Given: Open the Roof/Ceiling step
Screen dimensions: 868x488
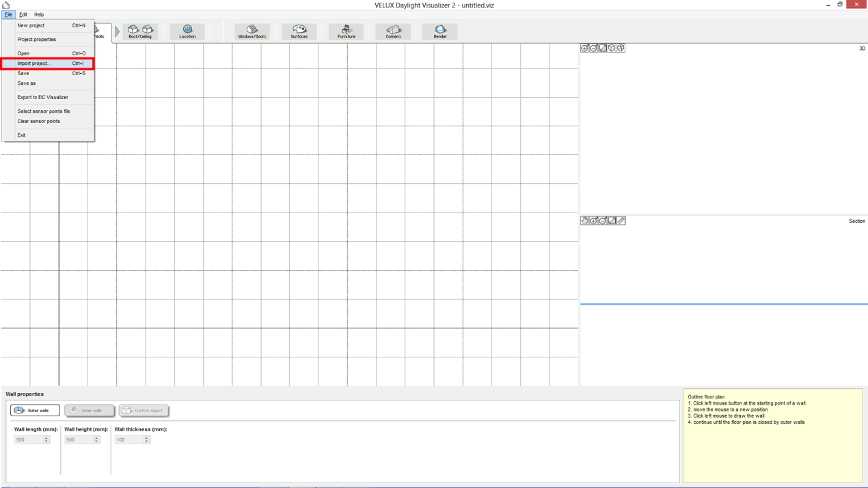Looking at the screenshot, I should click(x=140, y=31).
